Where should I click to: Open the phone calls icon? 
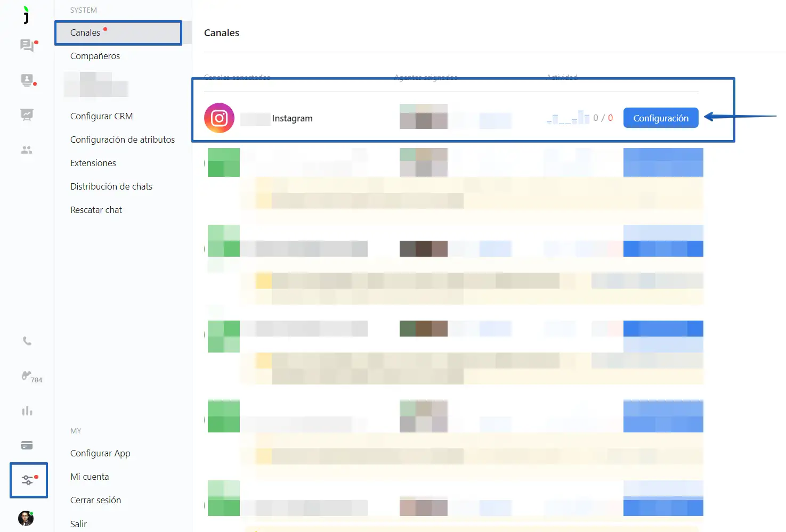point(27,341)
